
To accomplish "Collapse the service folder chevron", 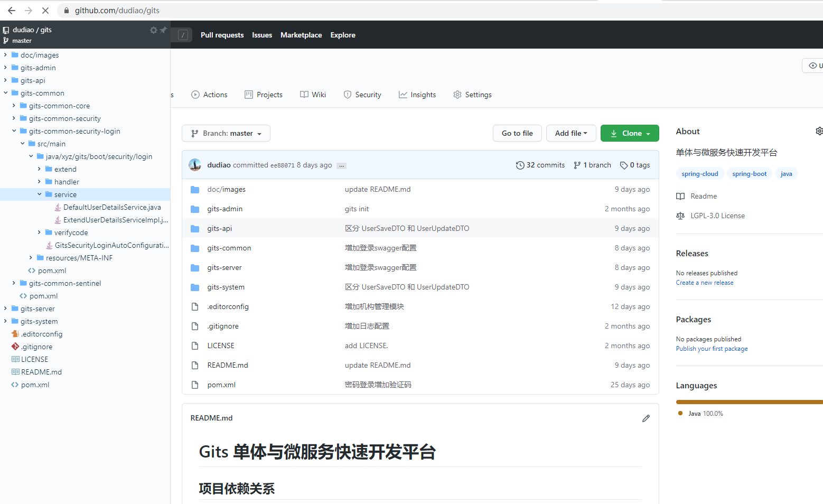I will click(39, 194).
